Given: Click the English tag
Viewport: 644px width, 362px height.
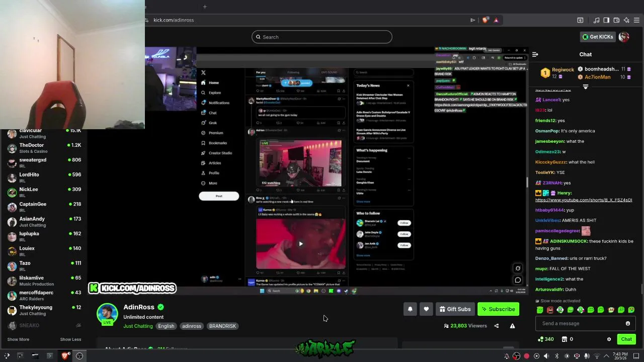Looking at the screenshot, I should click(x=166, y=326).
